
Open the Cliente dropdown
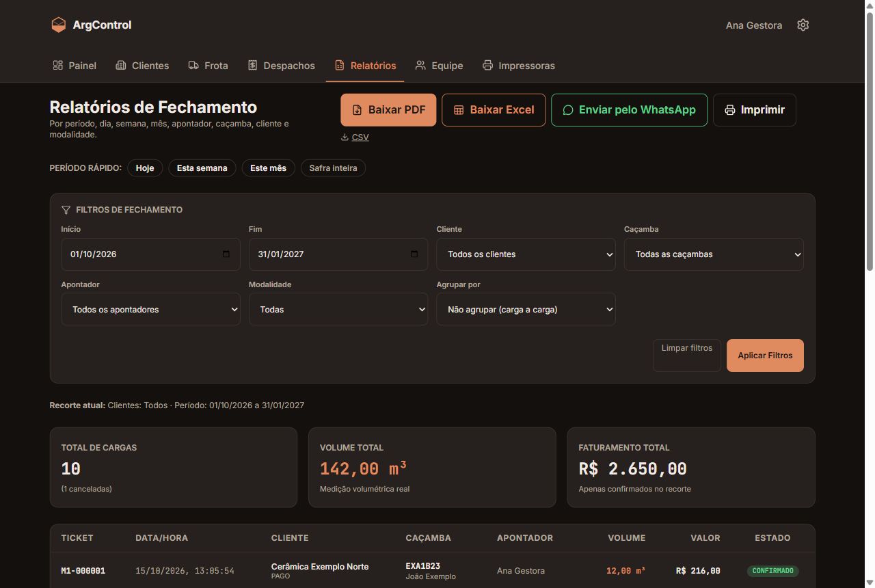pyautogui.click(x=526, y=254)
